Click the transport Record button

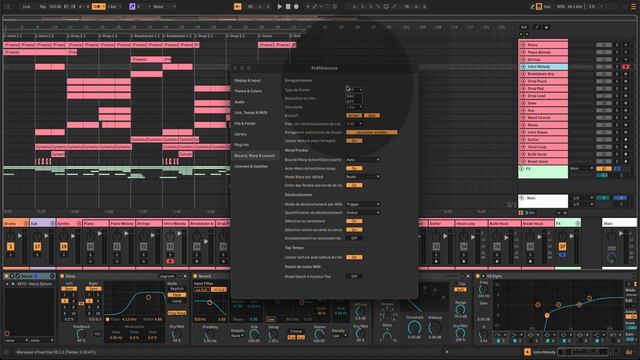click(296, 7)
